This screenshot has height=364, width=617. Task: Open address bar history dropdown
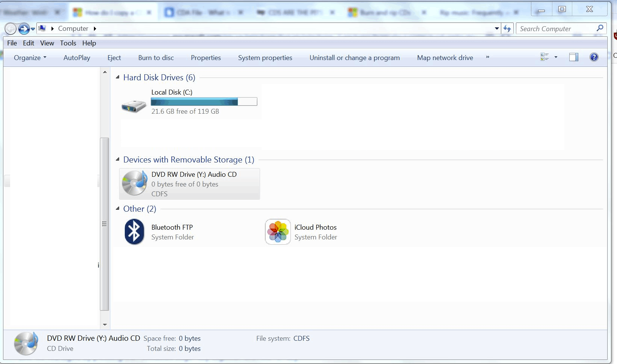pos(497,29)
